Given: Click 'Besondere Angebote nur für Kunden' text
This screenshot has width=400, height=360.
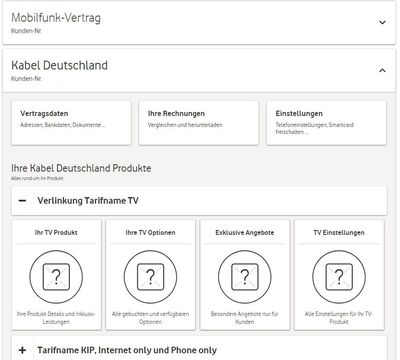Looking at the screenshot, I should [x=245, y=318].
